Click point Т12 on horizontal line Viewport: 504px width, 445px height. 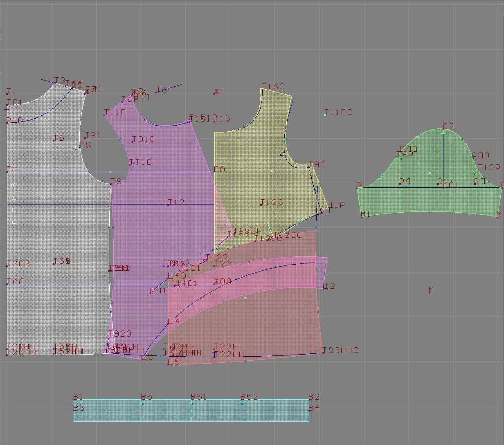tap(168, 205)
